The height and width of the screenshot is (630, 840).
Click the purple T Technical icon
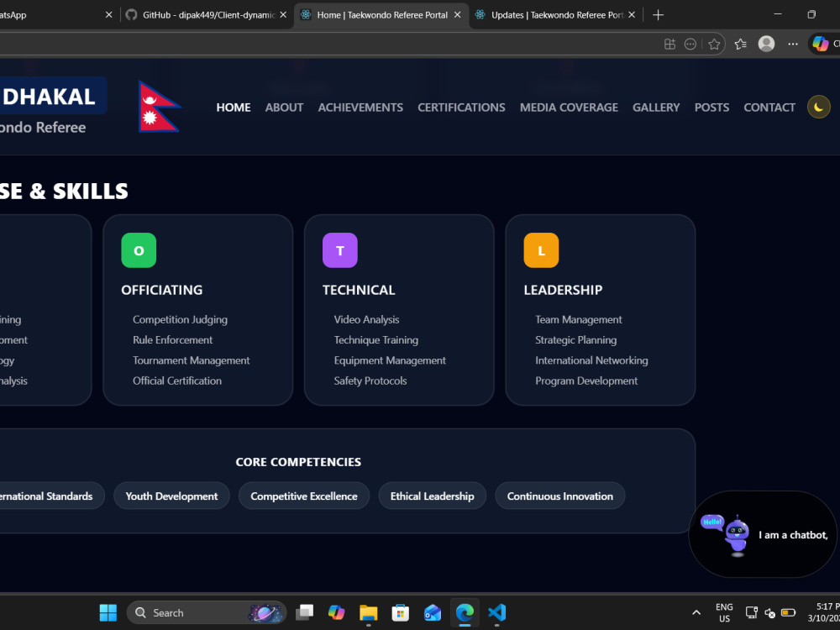(339, 250)
